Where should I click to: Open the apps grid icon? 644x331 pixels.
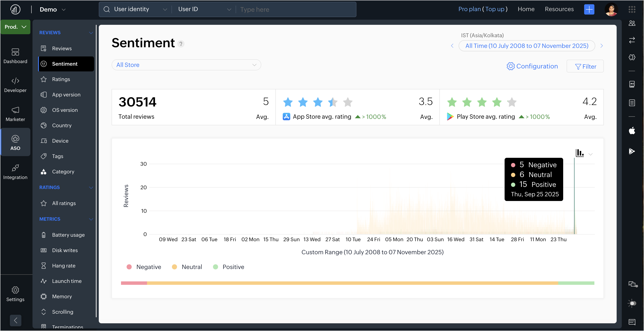tap(632, 9)
